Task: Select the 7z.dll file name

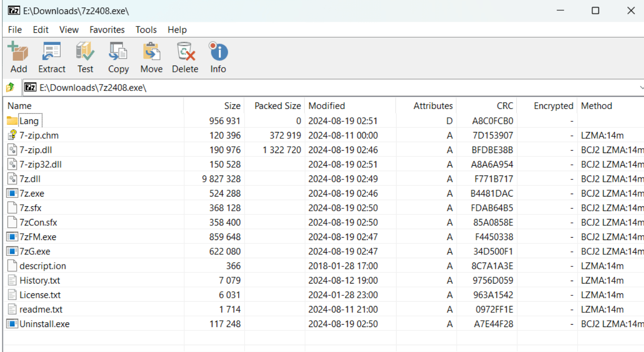Action: coord(30,179)
